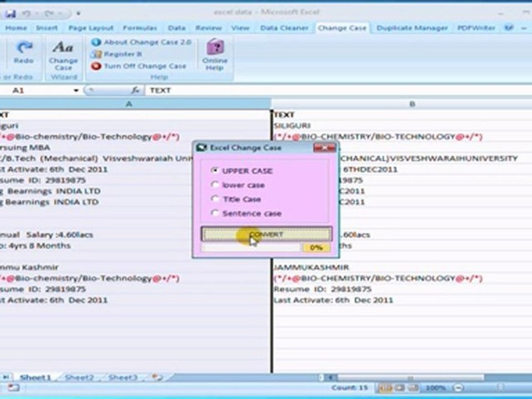This screenshot has width=532, height=399.
Task: Click the sheet navigation arrow at bottom left
Action: [x=6, y=377]
